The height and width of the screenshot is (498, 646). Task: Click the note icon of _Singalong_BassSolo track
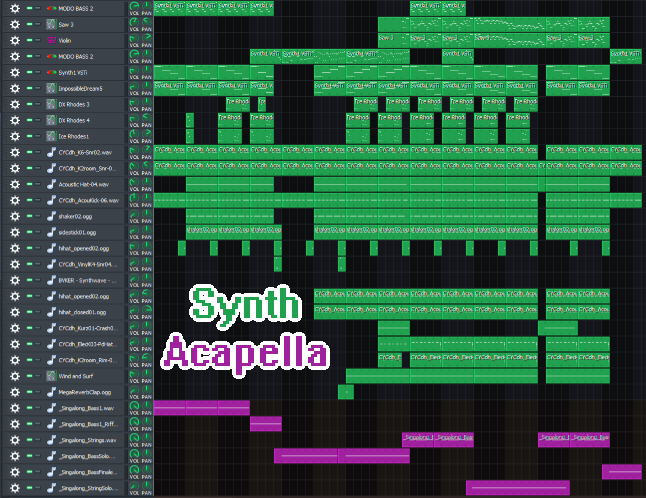click(51, 456)
